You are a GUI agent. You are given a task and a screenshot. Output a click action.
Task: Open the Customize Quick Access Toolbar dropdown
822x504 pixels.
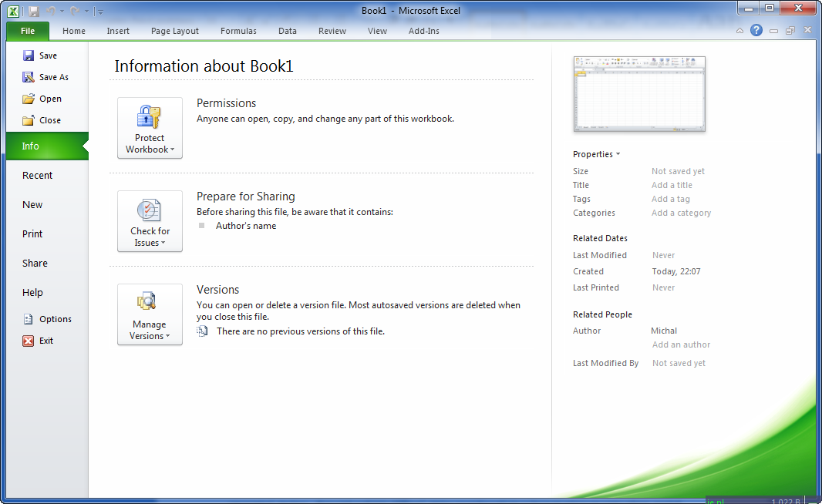(99, 12)
